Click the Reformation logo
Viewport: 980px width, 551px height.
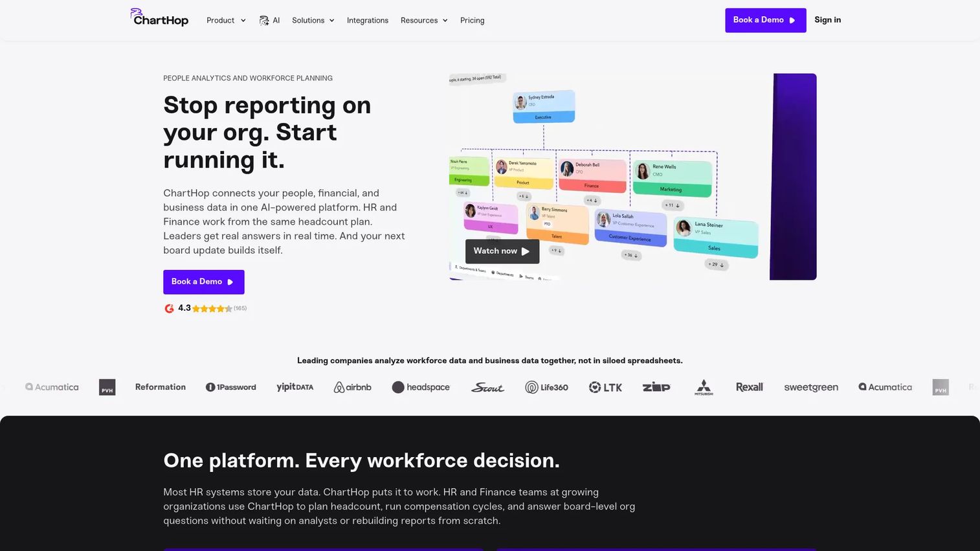coord(161,387)
